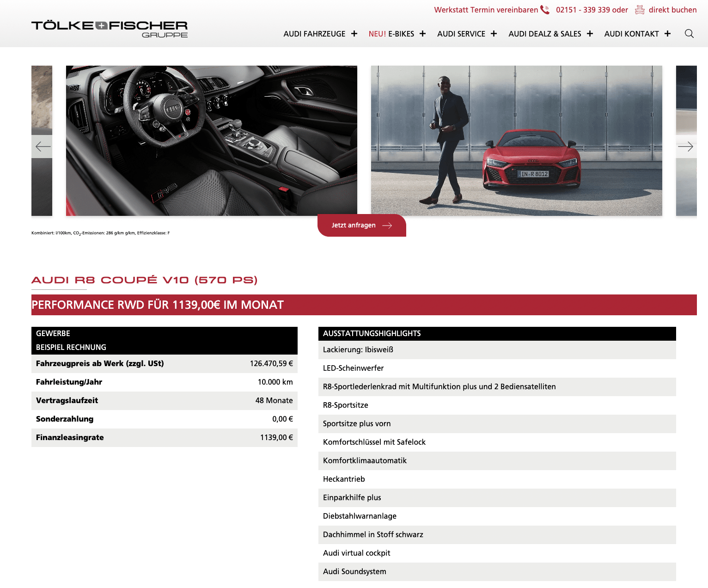Open the AUDI SERVICE menu item

coord(461,34)
